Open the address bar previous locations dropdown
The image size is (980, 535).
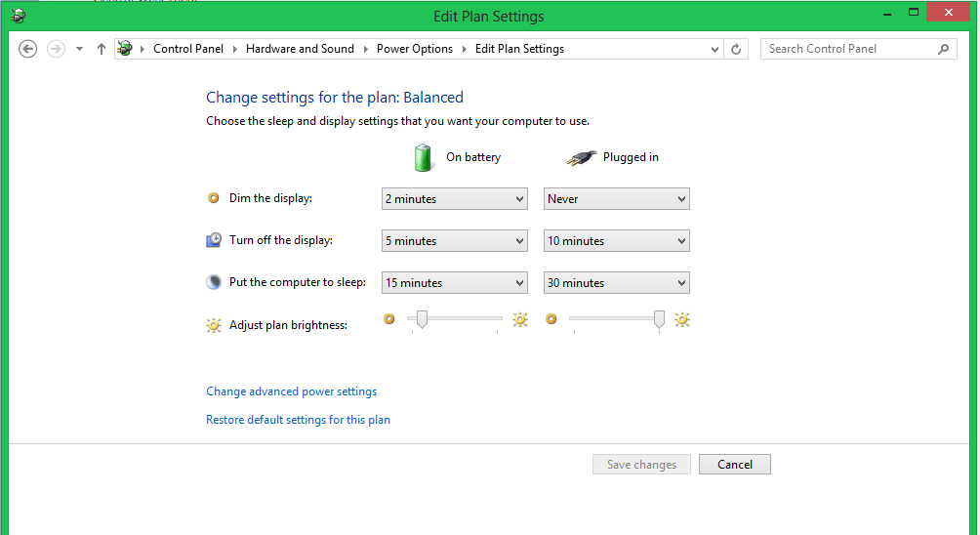point(715,49)
